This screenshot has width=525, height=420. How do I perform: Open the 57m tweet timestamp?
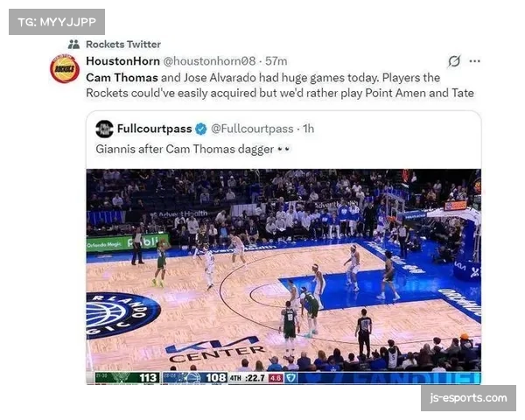point(276,61)
